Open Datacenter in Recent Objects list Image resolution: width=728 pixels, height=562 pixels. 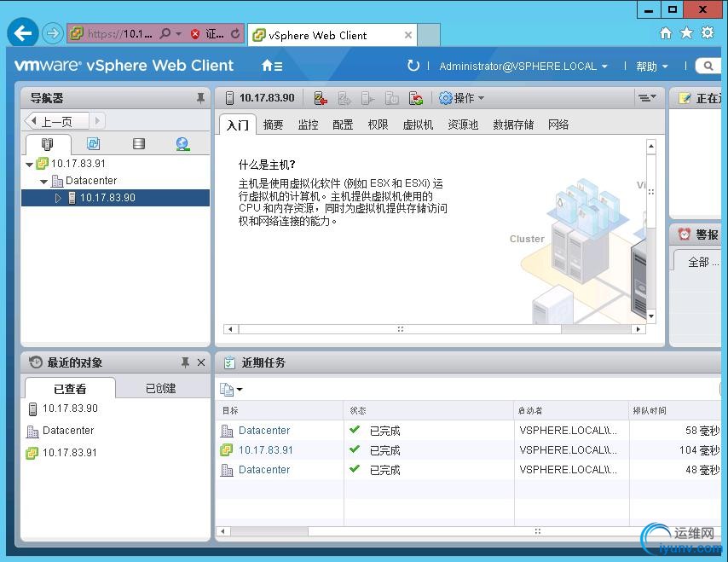click(68, 431)
